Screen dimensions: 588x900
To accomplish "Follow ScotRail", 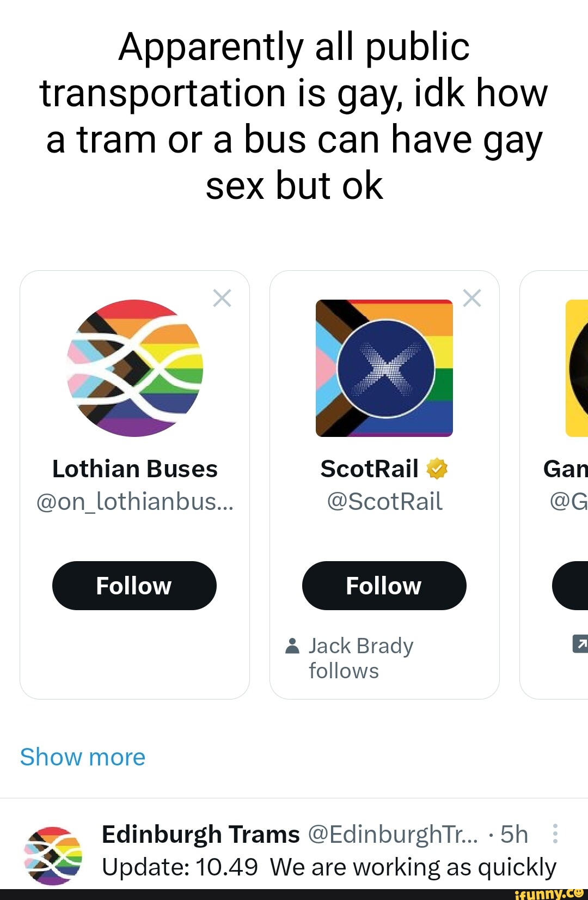I will tap(384, 586).
